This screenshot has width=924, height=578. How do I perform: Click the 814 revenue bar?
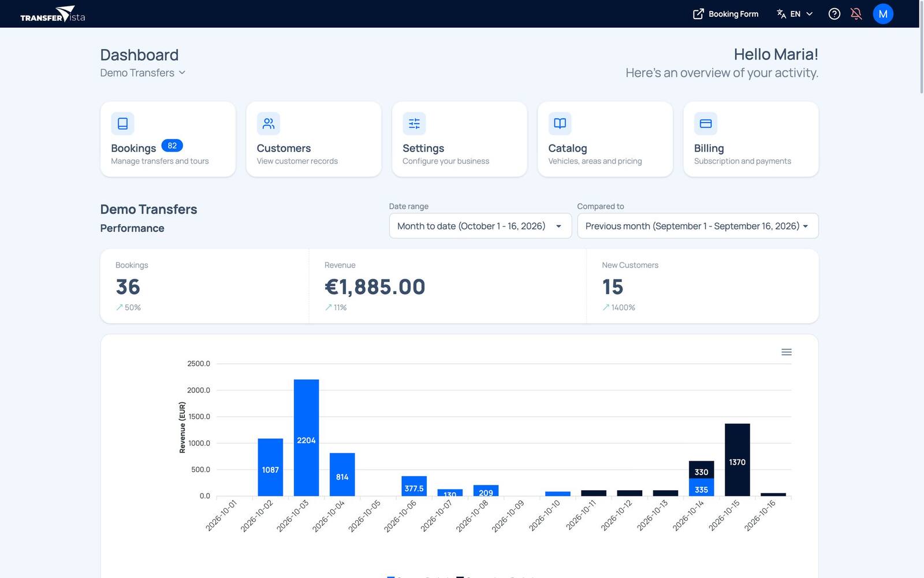(342, 475)
